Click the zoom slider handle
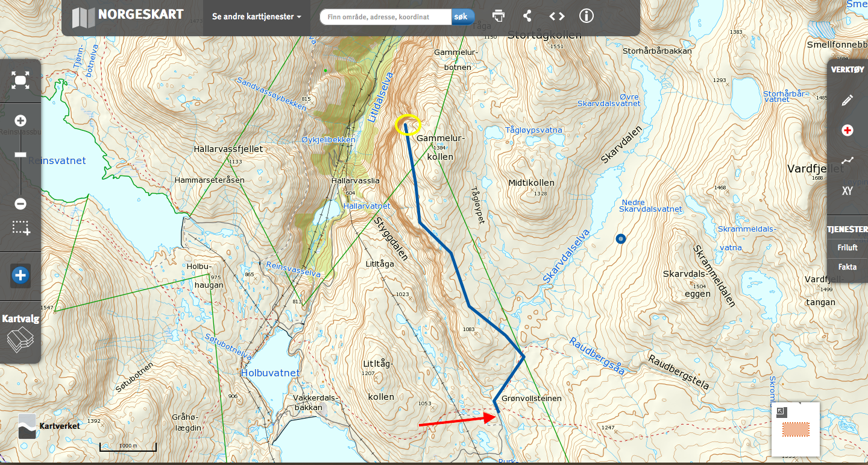 tap(20, 155)
